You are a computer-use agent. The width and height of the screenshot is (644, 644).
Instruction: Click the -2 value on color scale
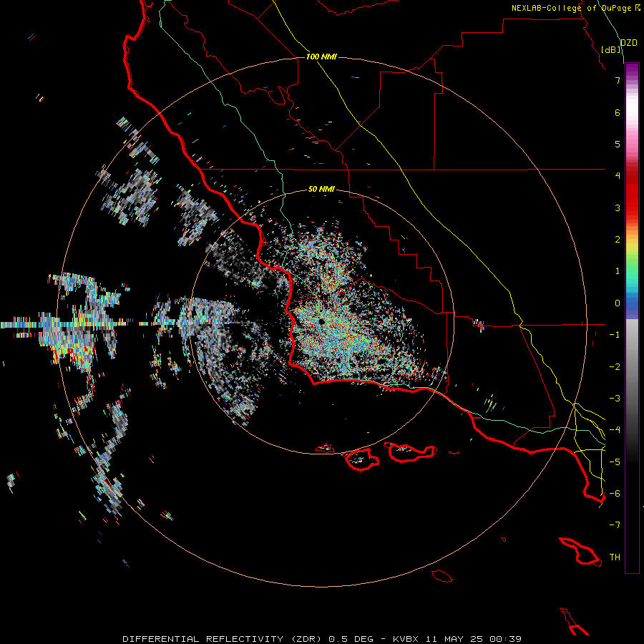pyautogui.click(x=615, y=367)
